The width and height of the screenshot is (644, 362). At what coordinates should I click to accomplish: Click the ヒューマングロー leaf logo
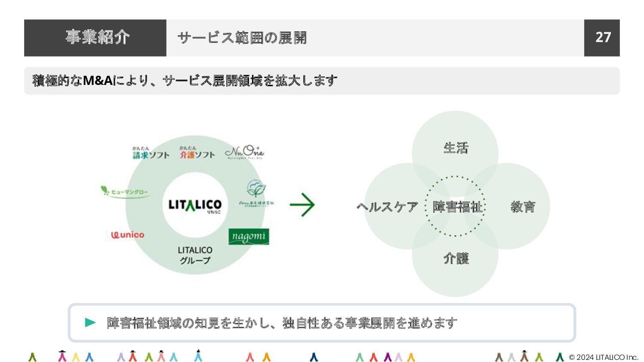(125, 192)
